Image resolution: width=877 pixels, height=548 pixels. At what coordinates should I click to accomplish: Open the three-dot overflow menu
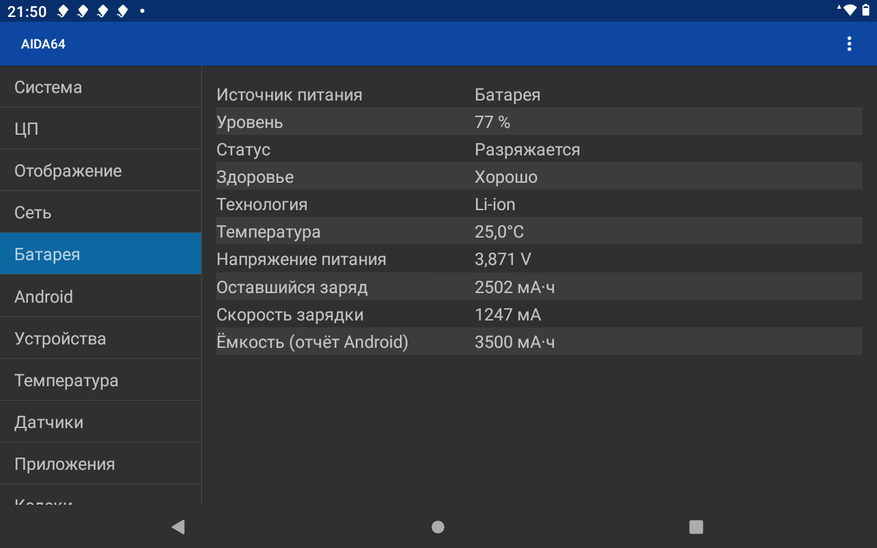pyautogui.click(x=848, y=44)
